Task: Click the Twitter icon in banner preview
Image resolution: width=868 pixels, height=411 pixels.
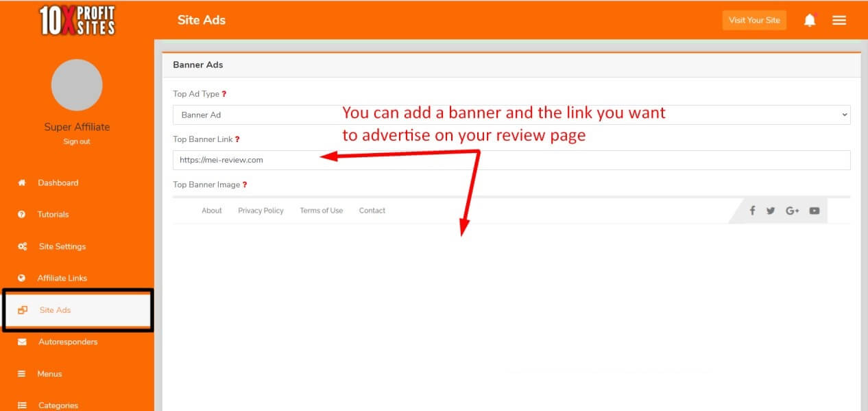Action: [771, 211]
